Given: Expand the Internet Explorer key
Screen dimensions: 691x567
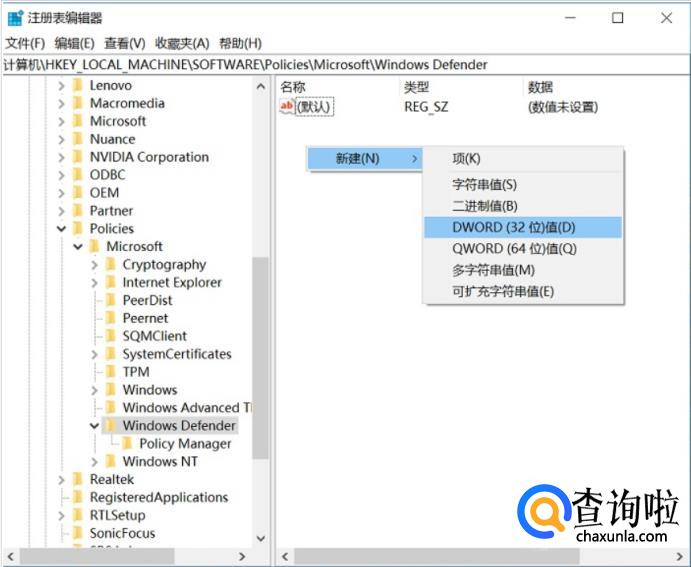Looking at the screenshot, I should click(95, 283).
